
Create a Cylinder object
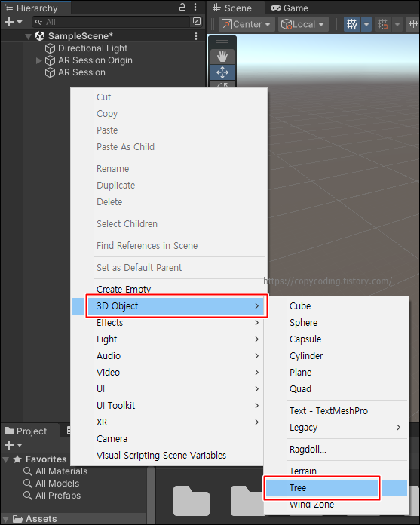tap(336, 356)
